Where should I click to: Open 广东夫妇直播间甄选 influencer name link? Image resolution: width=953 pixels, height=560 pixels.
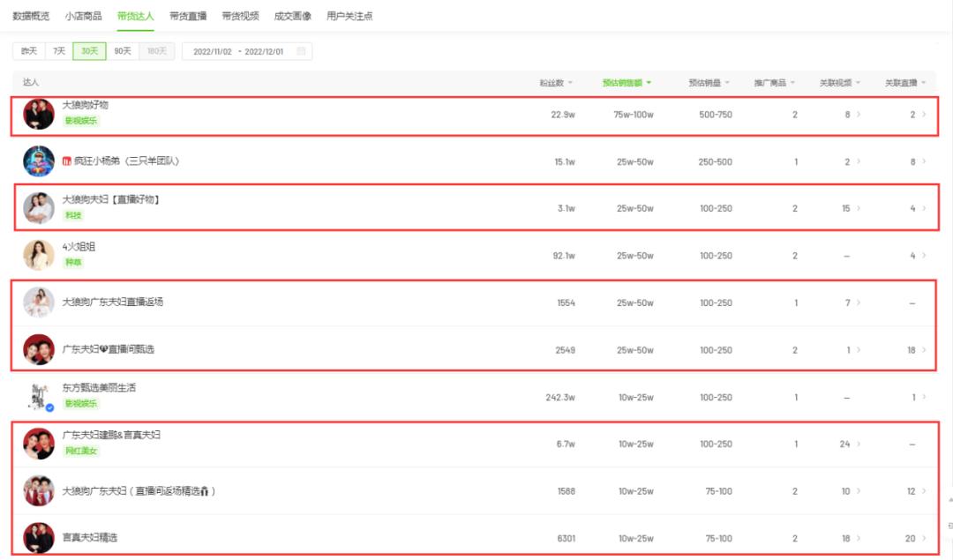click(x=109, y=350)
